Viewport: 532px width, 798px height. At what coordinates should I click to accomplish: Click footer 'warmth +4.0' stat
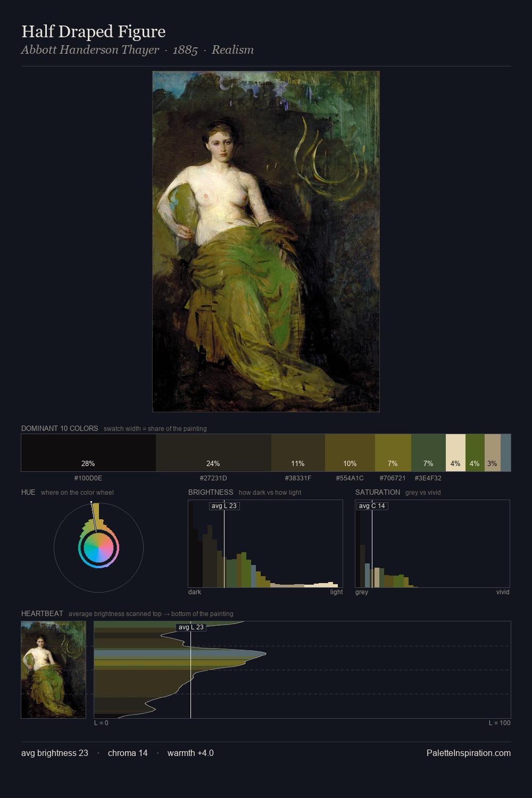pyautogui.click(x=190, y=753)
